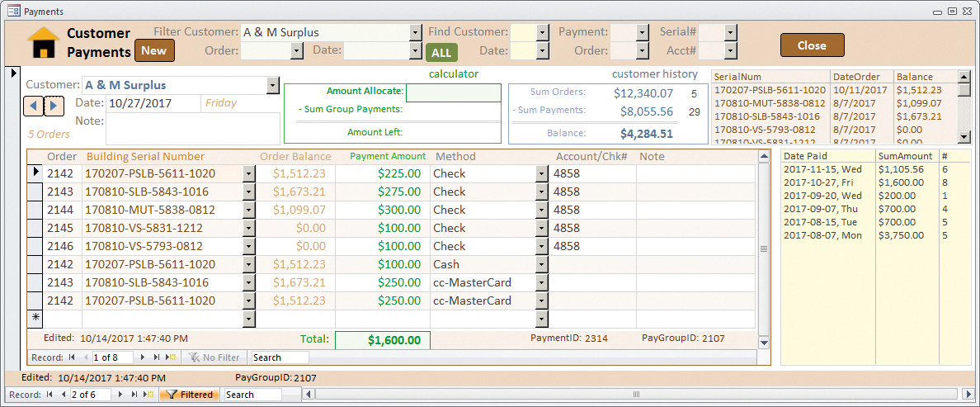Click Balance value $4,284.51

click(x=646, y=134)
